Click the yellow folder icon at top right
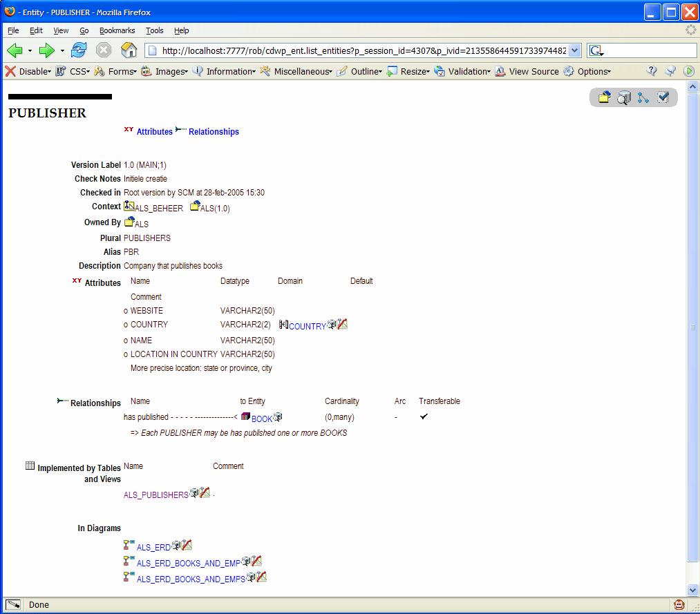The image size is (700, 614). (x=604, y=97)
